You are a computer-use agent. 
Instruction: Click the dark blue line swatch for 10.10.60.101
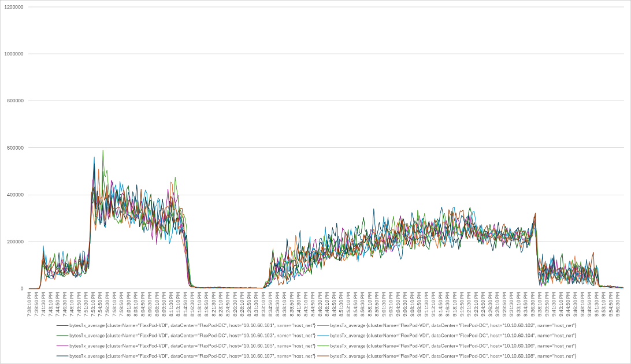pyautogui.click(x=62, y=325)
